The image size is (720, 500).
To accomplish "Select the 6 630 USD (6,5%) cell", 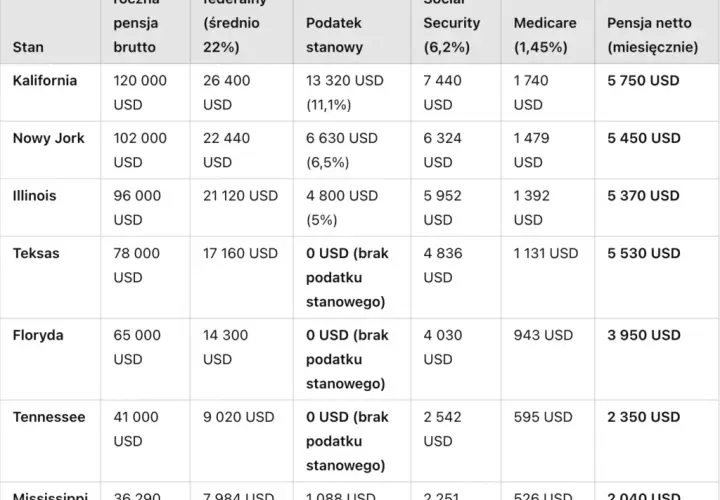I will (x=342, y=150).
